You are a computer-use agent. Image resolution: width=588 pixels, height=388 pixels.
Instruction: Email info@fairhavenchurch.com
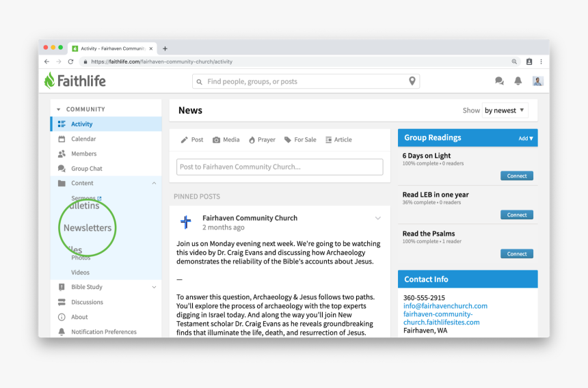(x=445, y=305)
